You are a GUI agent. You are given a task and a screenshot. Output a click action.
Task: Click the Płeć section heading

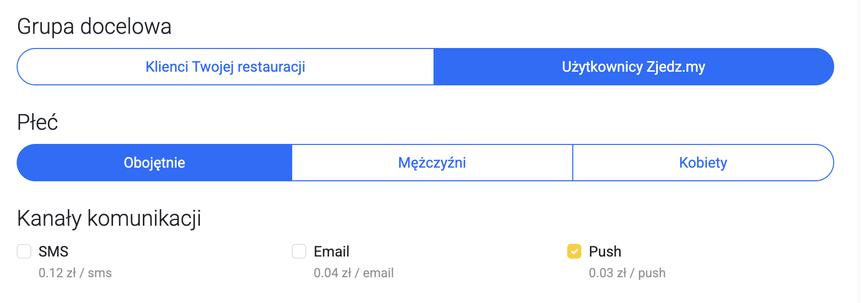click(38, 123)
